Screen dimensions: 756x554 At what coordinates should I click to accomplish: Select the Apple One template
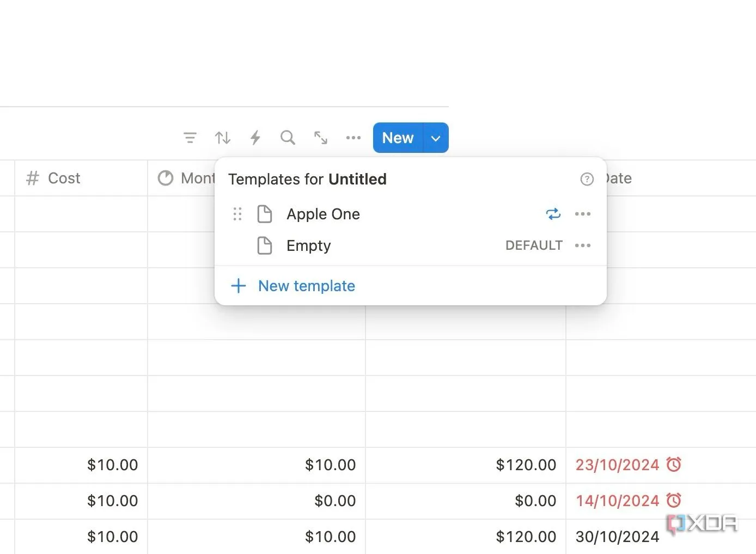tap(323, 214)
